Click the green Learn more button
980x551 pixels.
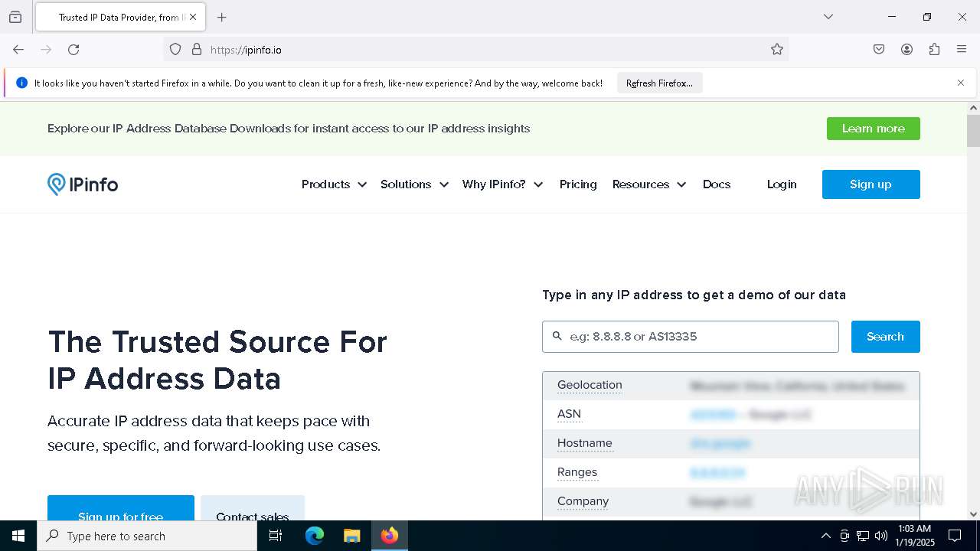(x=873, y=129)
